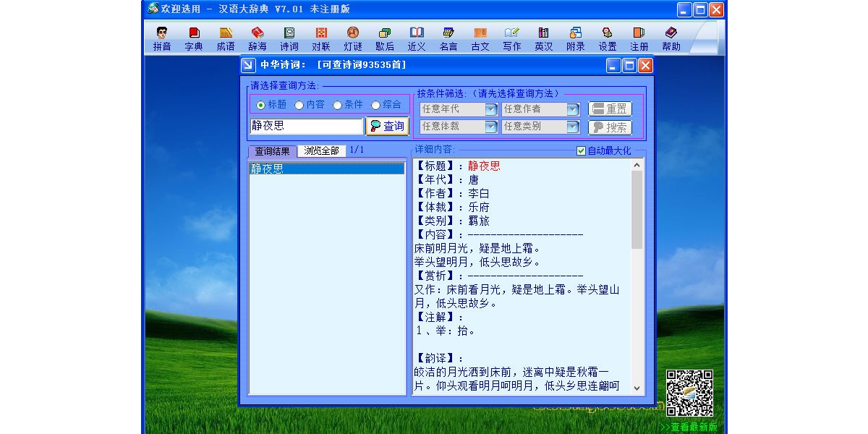Image resolution: width=868 pixels, height=434 pixels.
Task: Open the 注册 registration tool
Action: 639,39
